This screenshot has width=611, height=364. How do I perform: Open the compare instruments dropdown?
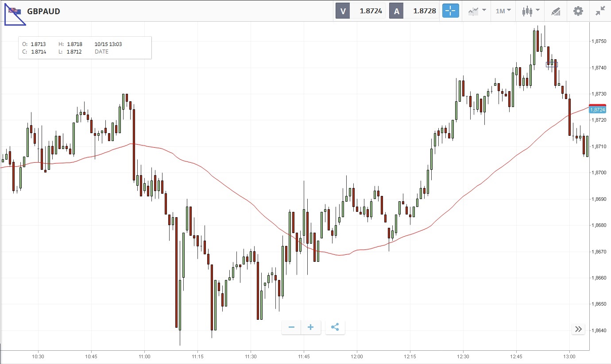(477, 11)
